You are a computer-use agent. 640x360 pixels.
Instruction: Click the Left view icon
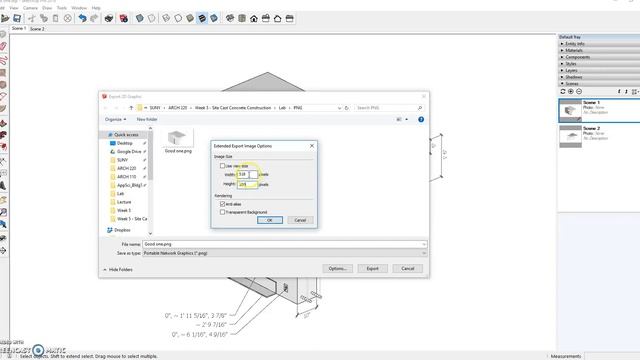tap(290, 18)
